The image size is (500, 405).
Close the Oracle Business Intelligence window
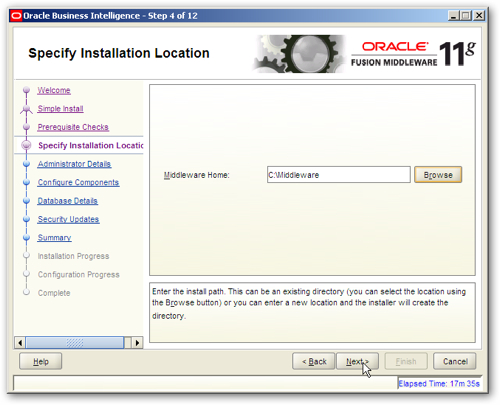(x=479, y=16)
